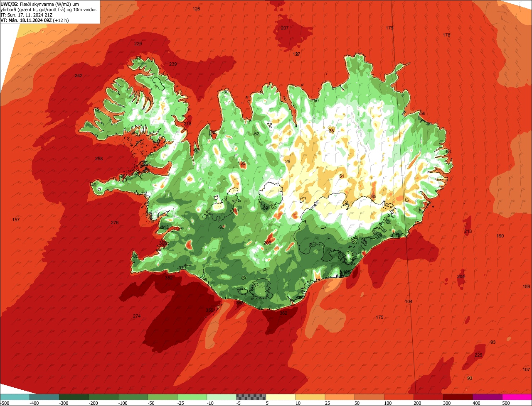
Task: Click the legend label -25
Action: pyautogui.click(x=181, y=403)
